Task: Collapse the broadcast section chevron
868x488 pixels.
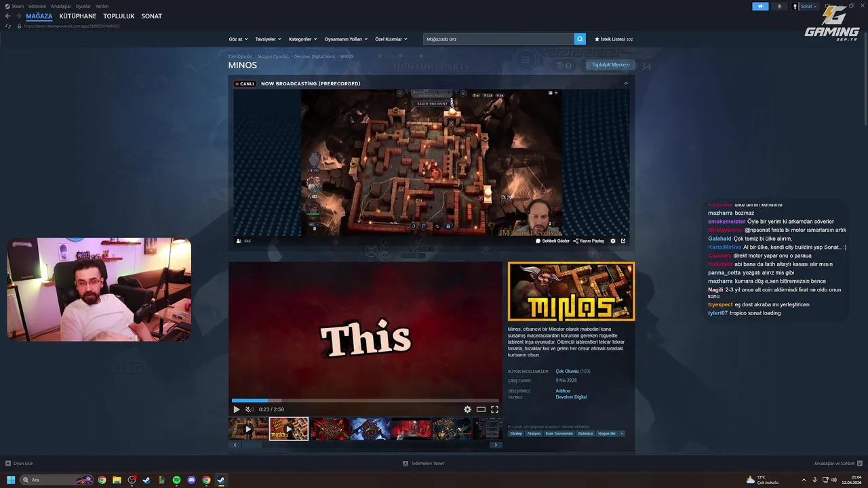Action: [x=626, y=83]
